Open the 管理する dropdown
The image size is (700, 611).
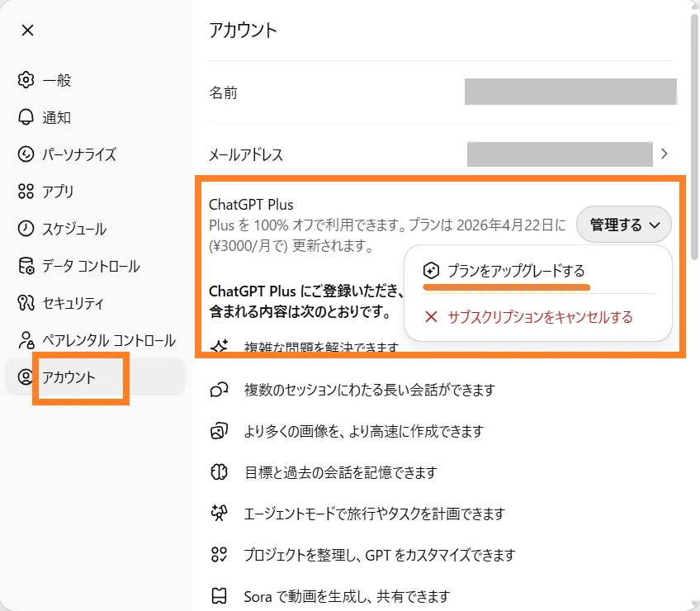pos(623,224)
